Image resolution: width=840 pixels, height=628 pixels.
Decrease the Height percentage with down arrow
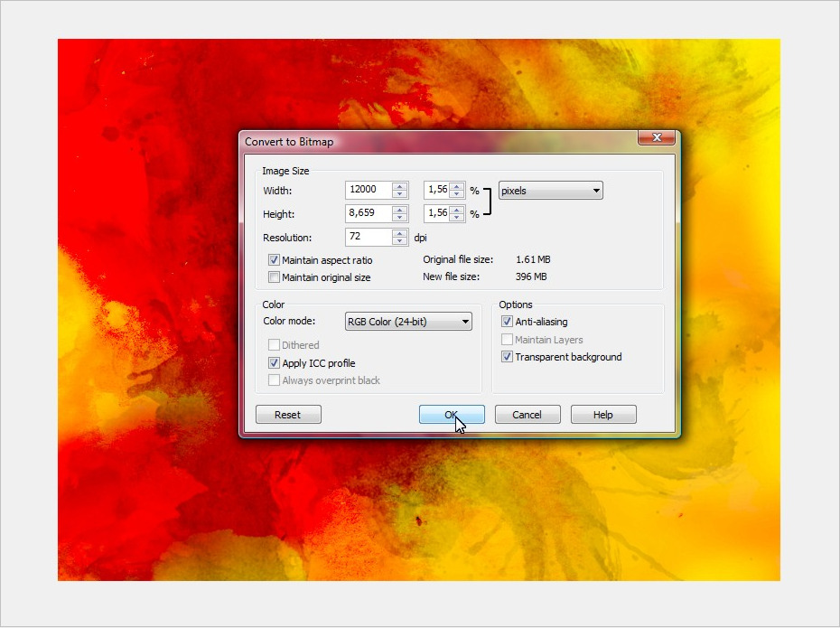(457, 218)
